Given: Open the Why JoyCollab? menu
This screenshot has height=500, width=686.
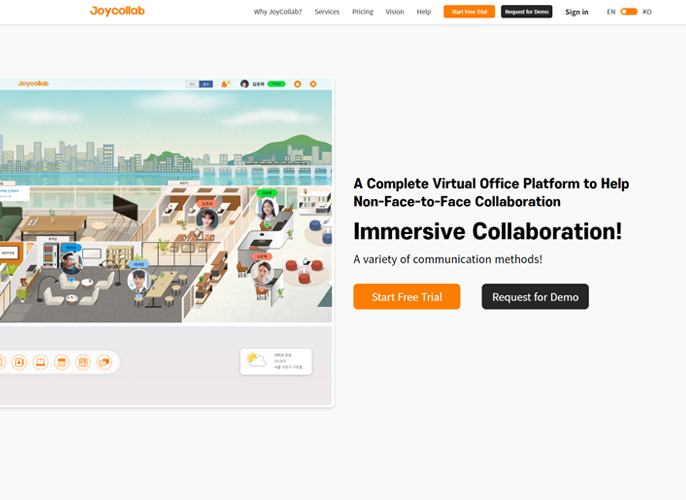Looking at the screenshot, I should [278, 12].
